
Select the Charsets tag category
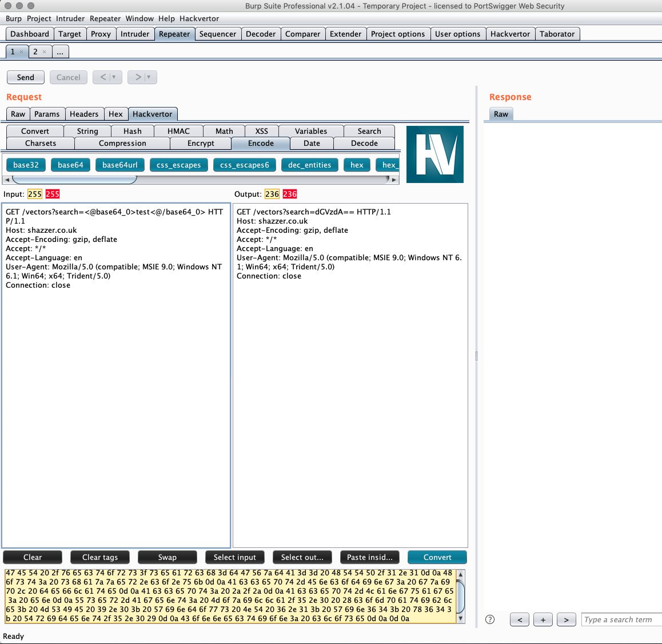coord(41,143)
